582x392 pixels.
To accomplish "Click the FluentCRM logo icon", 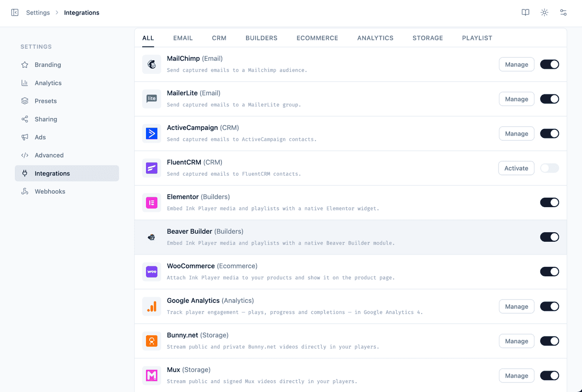I will point(152,168).
